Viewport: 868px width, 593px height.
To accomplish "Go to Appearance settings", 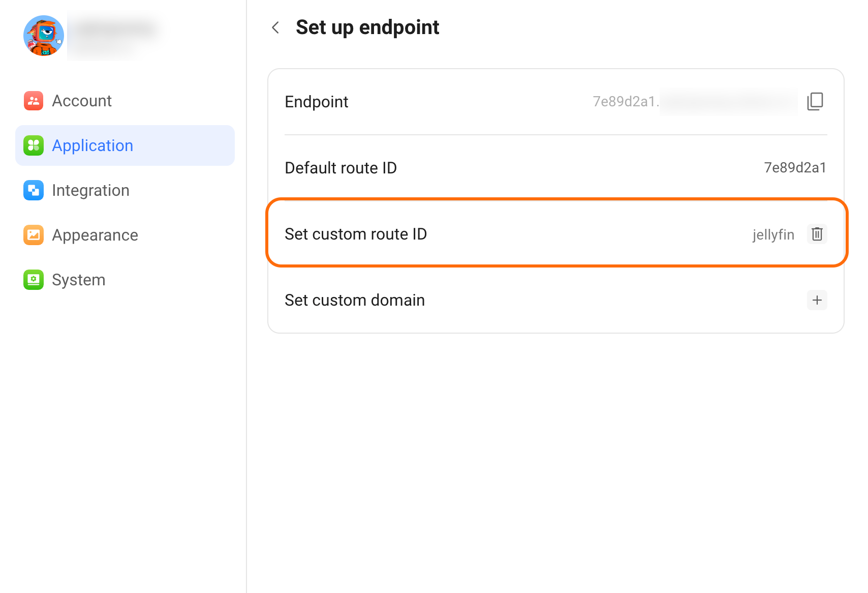I will [x=125, y=235].
